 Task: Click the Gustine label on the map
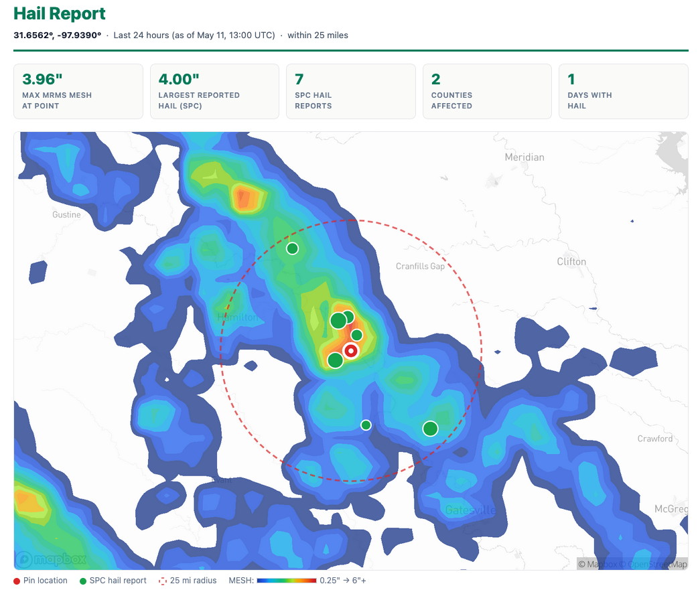pos(66,215)
